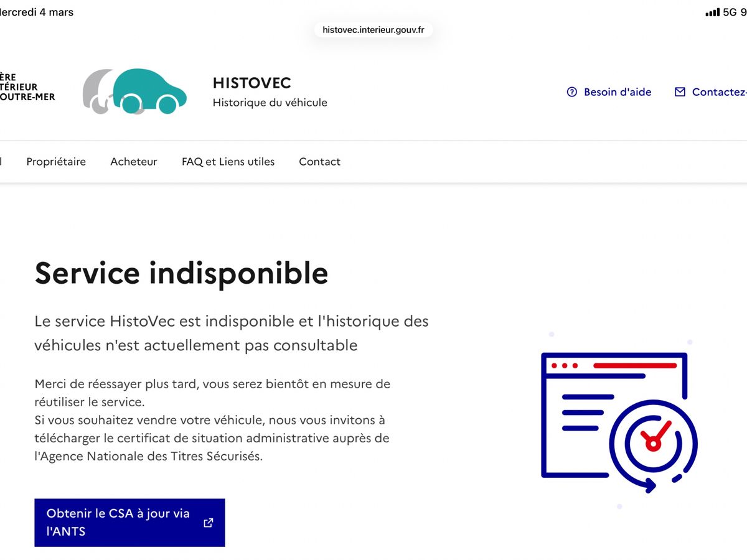747x560 pixels.
Task: Go to FAQ et Liens utiles
Action: (x=228, y=162)
